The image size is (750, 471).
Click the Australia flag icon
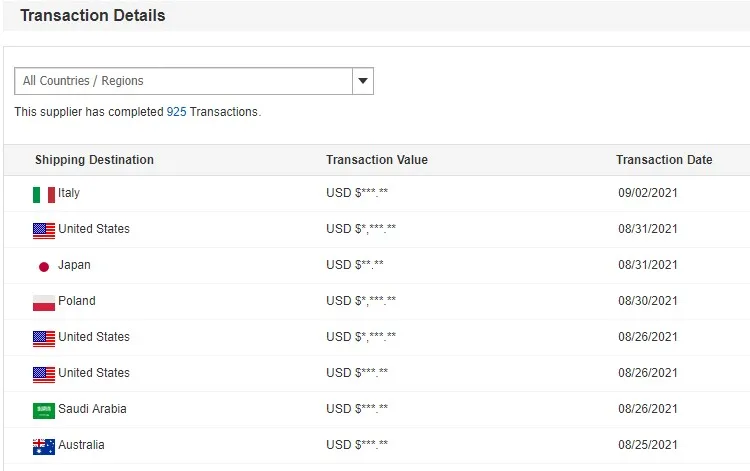tap(43, 446)
